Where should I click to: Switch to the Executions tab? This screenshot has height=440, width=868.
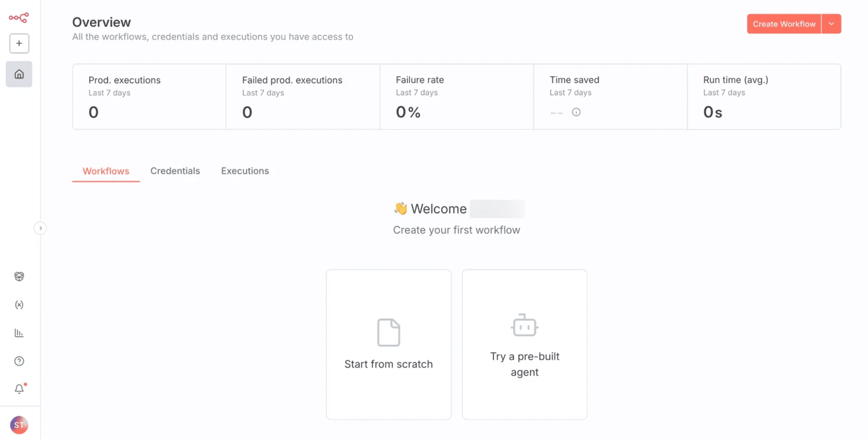pos(245,171)
